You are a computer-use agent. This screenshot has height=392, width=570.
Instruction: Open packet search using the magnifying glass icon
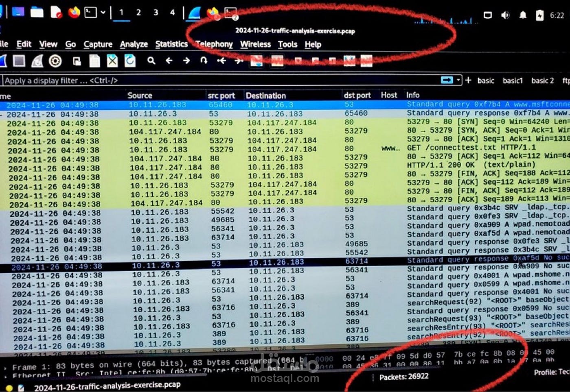point(151,61)
